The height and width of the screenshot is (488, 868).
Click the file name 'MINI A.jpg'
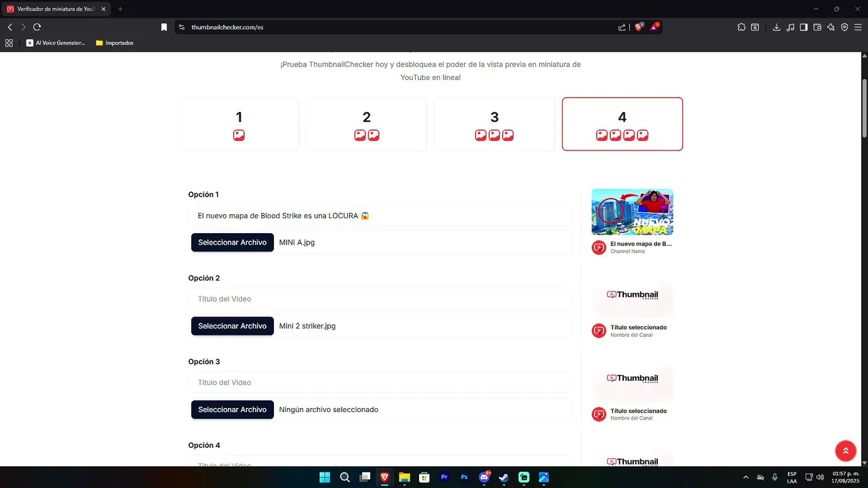tap(297, 243)
